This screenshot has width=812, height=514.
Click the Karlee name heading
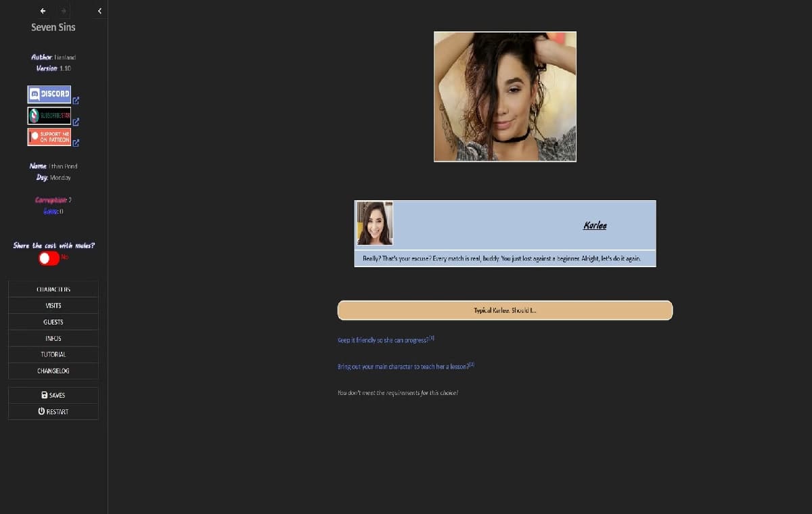pos(595,225)
